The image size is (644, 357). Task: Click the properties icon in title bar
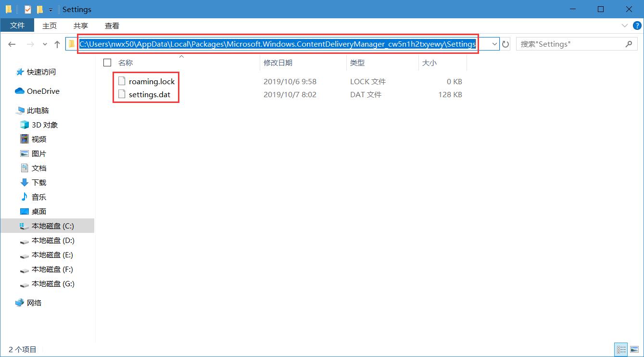(28, 9)
